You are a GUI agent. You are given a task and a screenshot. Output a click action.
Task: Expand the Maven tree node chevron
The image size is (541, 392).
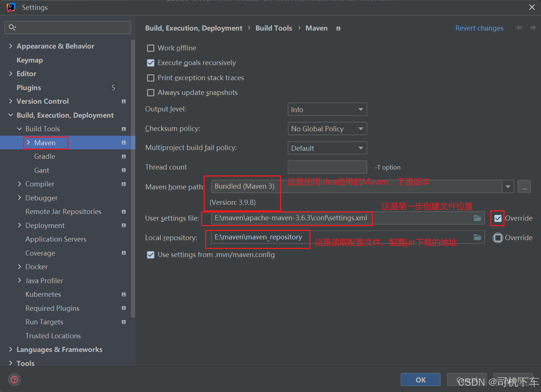(28, 143)
